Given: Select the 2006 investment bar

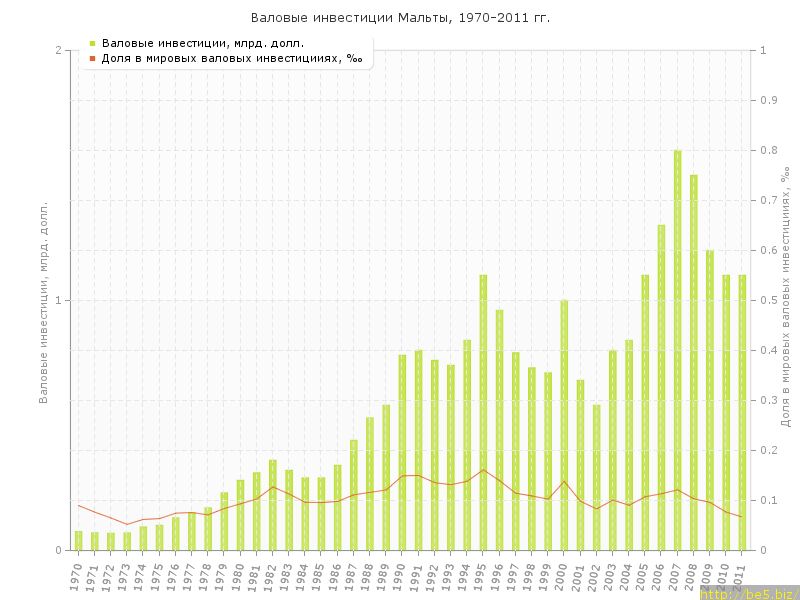Looking at the screenshot, I should point(661,387).
